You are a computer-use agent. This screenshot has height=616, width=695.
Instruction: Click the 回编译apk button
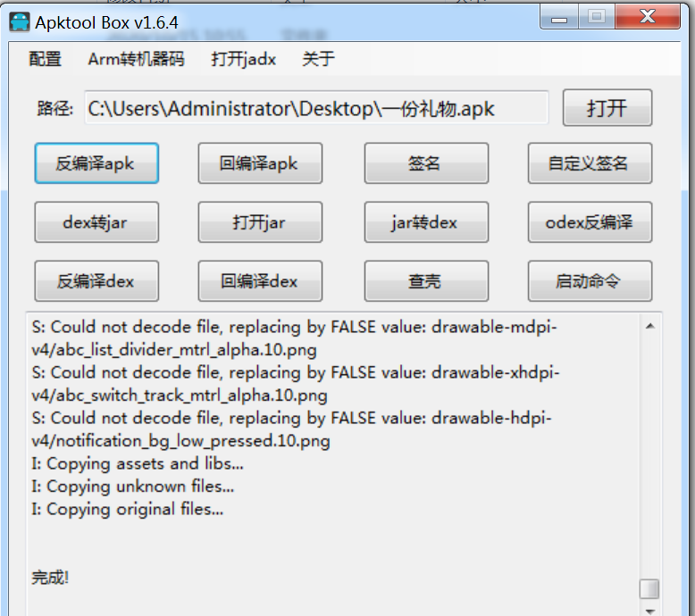260,163
